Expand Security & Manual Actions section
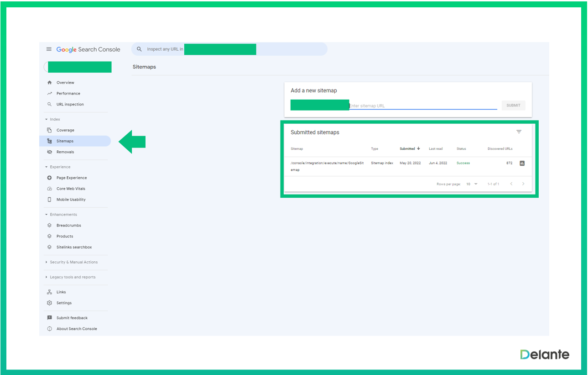This screenshot has width=588, height=375. click(x=73, y=262)
